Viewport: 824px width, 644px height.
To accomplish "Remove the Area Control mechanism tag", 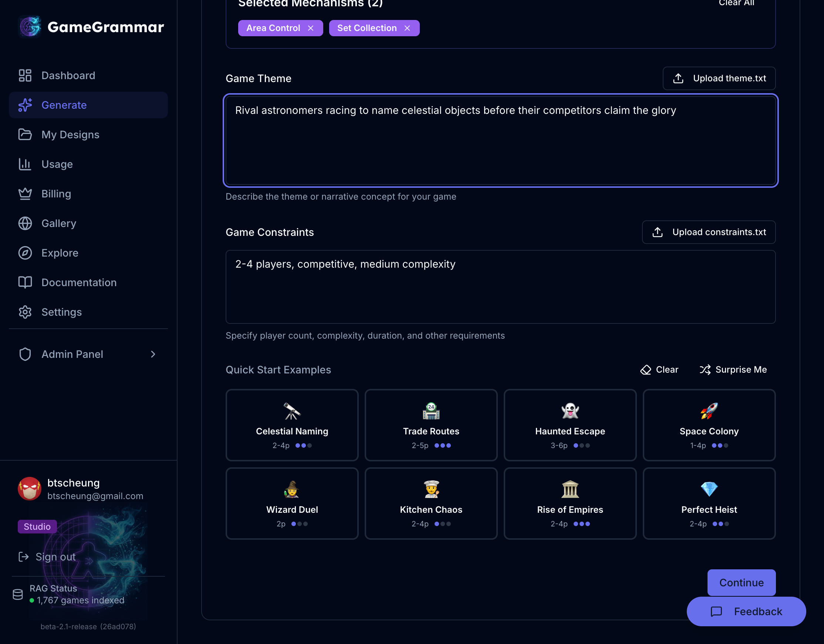I will [311, 28].
